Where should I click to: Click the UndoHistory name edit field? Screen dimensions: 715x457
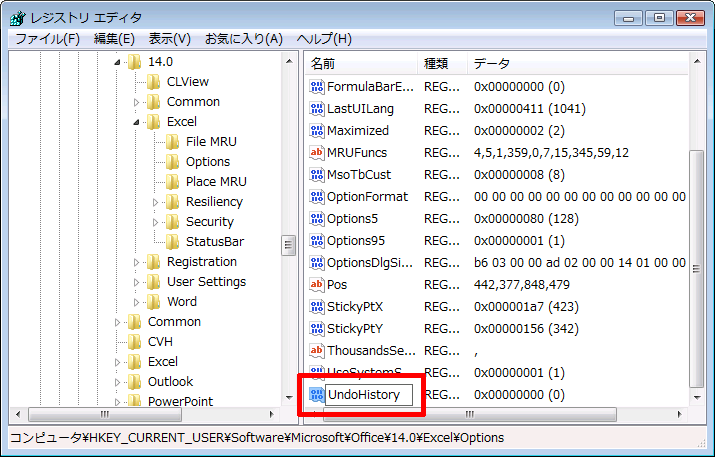tap(368, 395)
